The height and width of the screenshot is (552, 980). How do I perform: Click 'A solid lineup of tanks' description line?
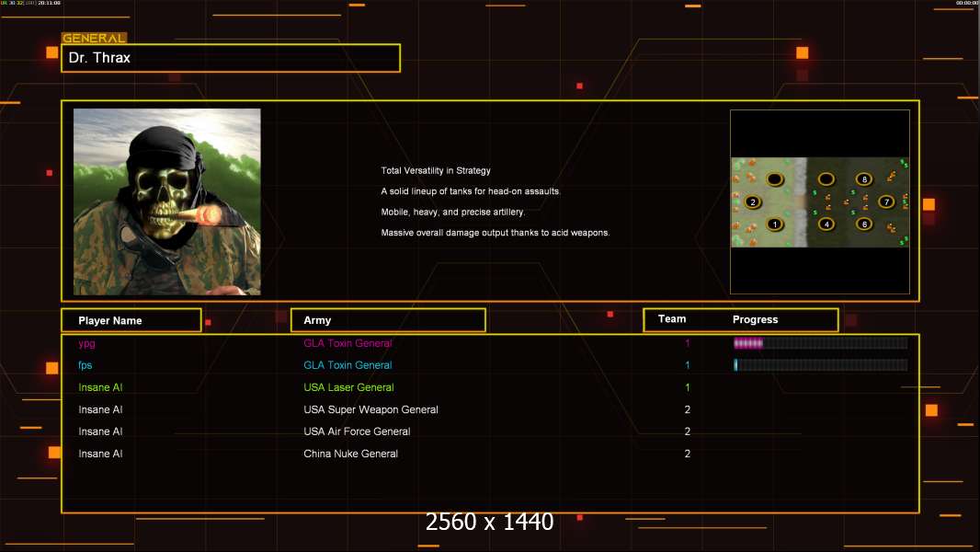pyautogui.click(x=471, y=191)
